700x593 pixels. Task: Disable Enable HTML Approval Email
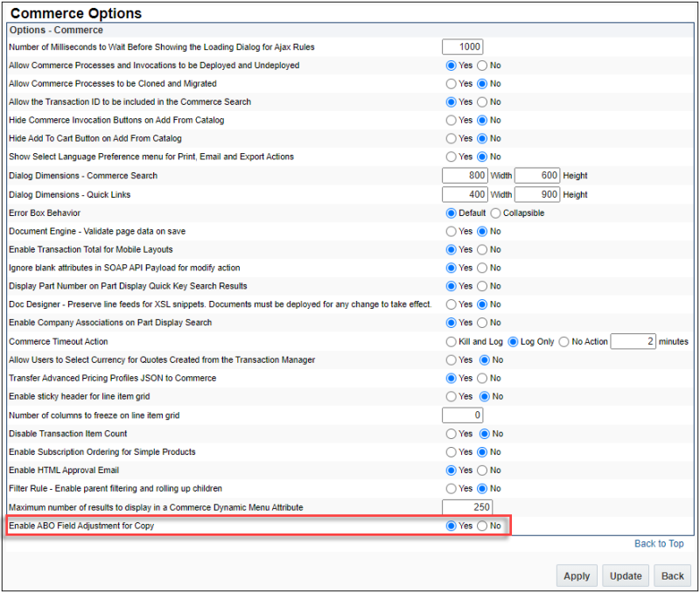483,470
